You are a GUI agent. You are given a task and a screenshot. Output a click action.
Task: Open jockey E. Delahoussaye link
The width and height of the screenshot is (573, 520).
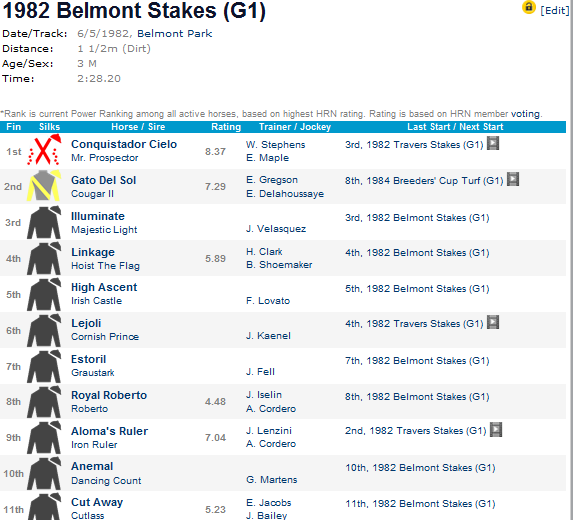point(285,194)
